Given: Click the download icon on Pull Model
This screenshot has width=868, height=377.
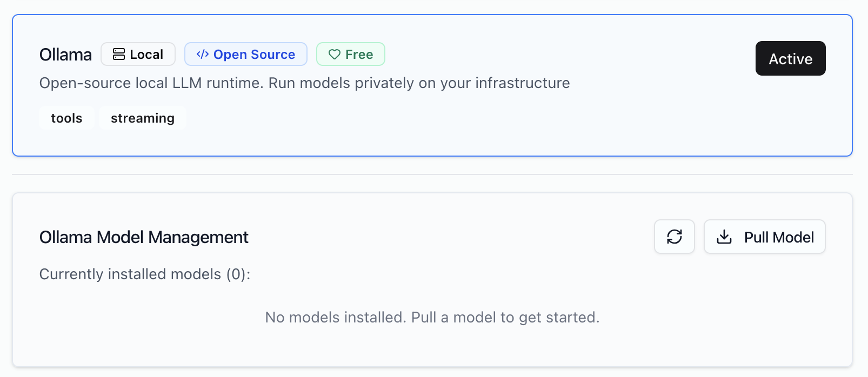Looking at the screenshot, I should click(724, 237).
